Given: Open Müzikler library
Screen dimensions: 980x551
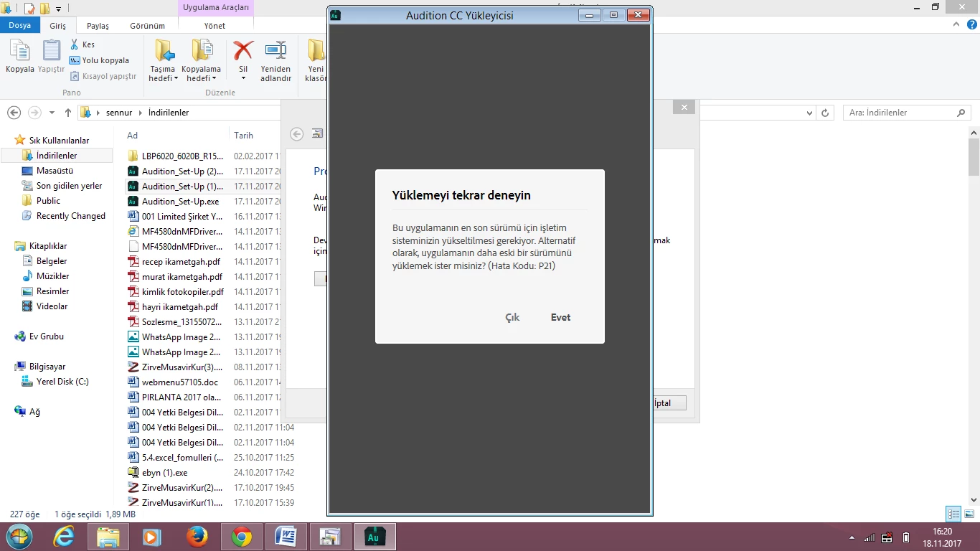Looking at the screenshot, I should pos(52,276).
